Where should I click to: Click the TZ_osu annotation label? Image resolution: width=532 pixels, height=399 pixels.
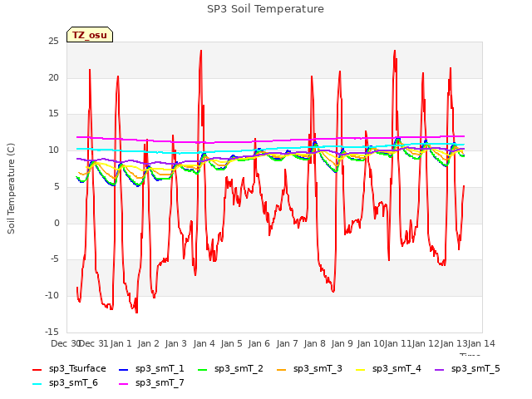[x=90, y=35]
